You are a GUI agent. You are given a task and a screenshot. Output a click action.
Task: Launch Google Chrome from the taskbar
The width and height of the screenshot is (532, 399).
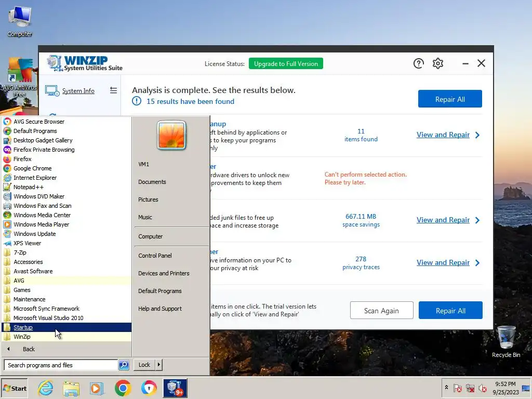123,388
